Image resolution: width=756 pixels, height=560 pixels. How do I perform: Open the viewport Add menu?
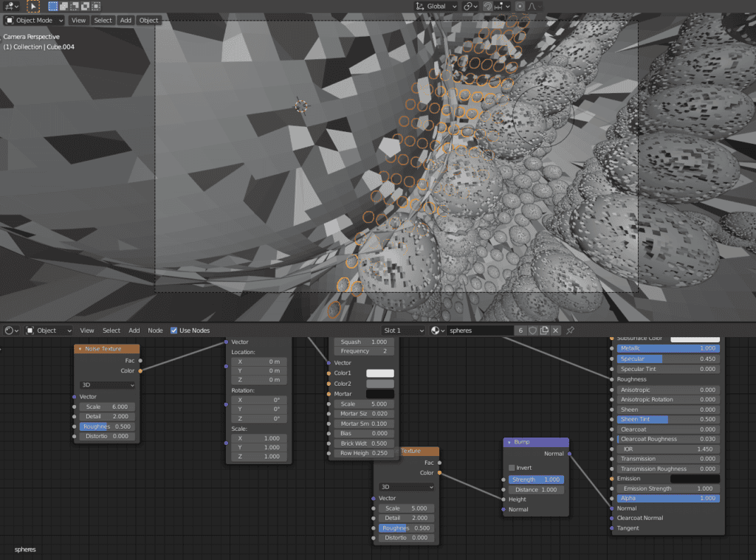click(126, 20)
